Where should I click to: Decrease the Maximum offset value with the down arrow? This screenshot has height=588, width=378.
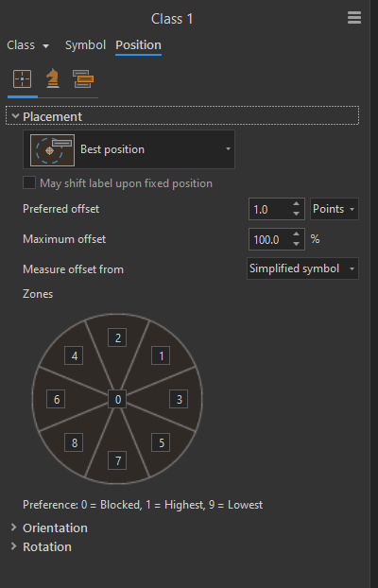[296, 244]
